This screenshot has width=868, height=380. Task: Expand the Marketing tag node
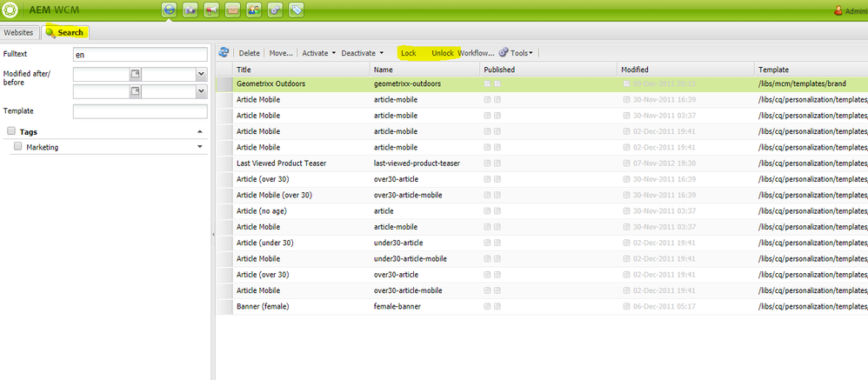click(x=200, y=147)
